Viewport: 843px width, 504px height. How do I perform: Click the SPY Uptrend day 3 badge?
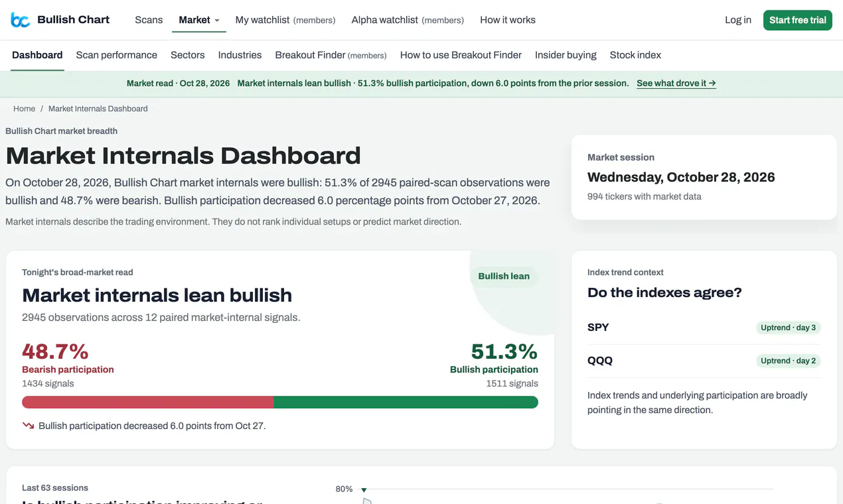(x=788, y=328)
